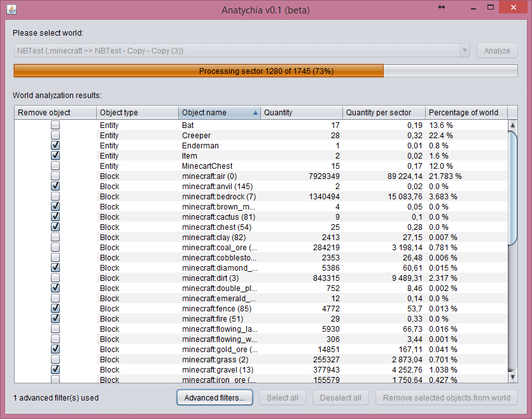Toggle the minecraft:diamond row checkbox
532x419 pixels.
pyautogui.click(x=55, y=267)
